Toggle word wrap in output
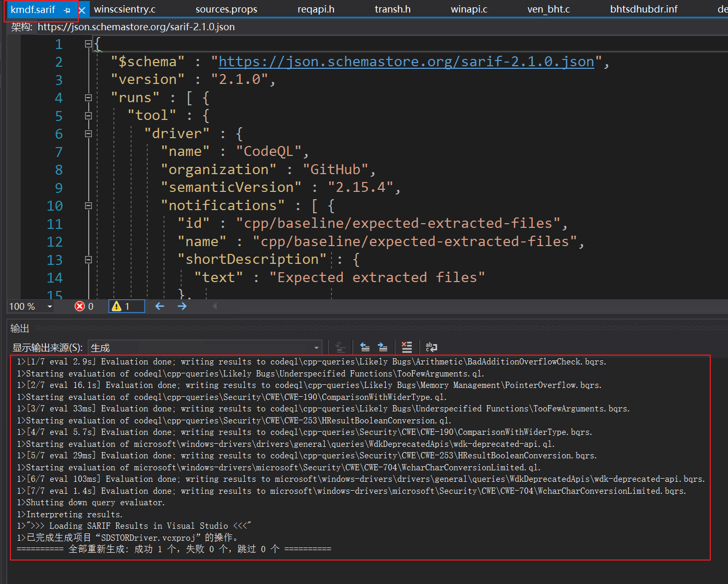The height and width of the screenshot is (584, 728). (x=431, y=347)
